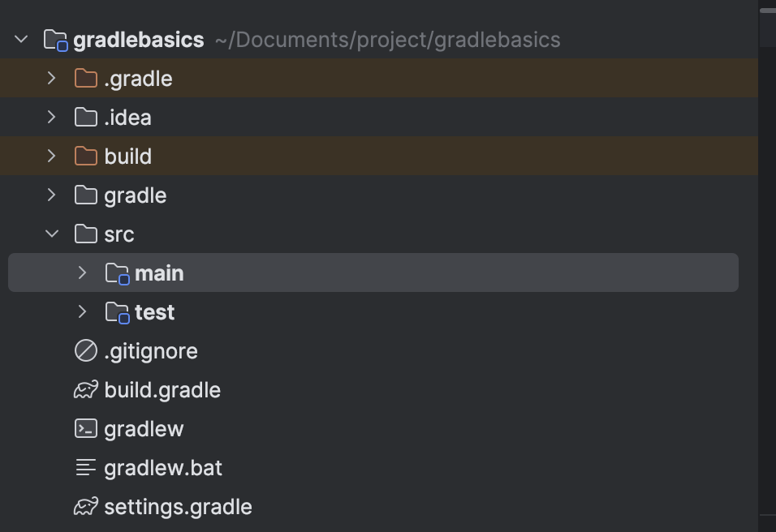The width and height of the screenshot is (776, 532).
Task: Click the orange .gradle folder icon
Action: tap(85, 79)
